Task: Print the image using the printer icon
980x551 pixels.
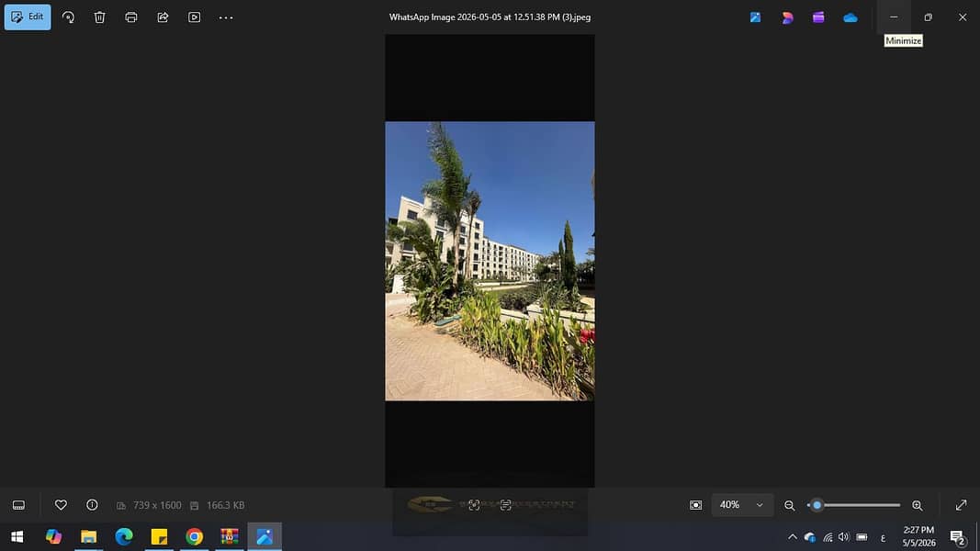Action: (131, 17)
